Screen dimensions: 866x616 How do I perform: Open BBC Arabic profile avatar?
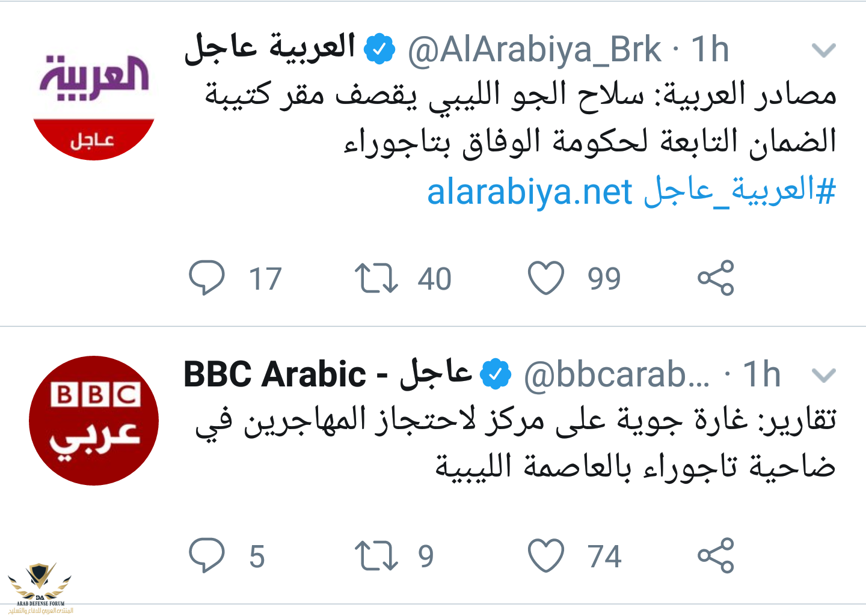(94, 421)
